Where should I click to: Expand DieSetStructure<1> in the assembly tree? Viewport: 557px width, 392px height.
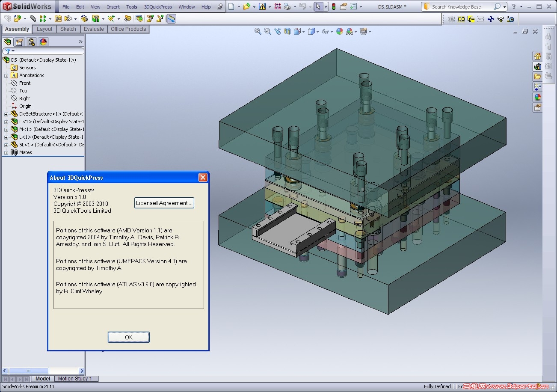point(6,114)
